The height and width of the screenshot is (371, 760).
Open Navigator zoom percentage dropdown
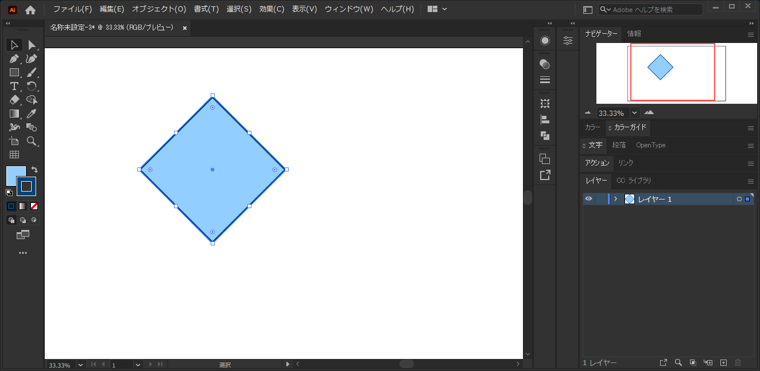pyautogui.click(x=634, y=113)
